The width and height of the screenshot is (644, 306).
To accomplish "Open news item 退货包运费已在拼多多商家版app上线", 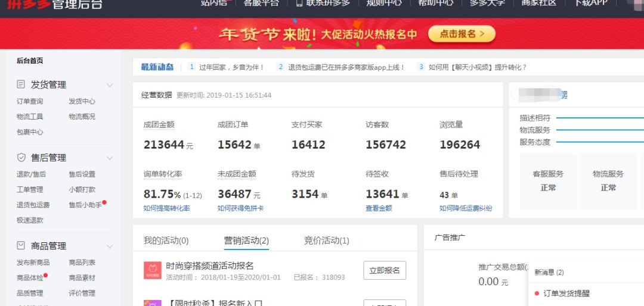I will 346,67.
